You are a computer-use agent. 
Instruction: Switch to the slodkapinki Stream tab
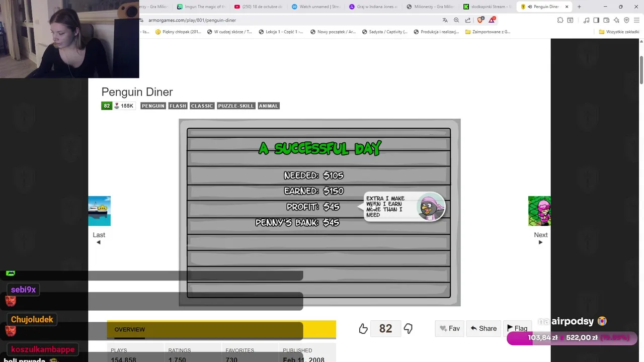coord(488,7)
